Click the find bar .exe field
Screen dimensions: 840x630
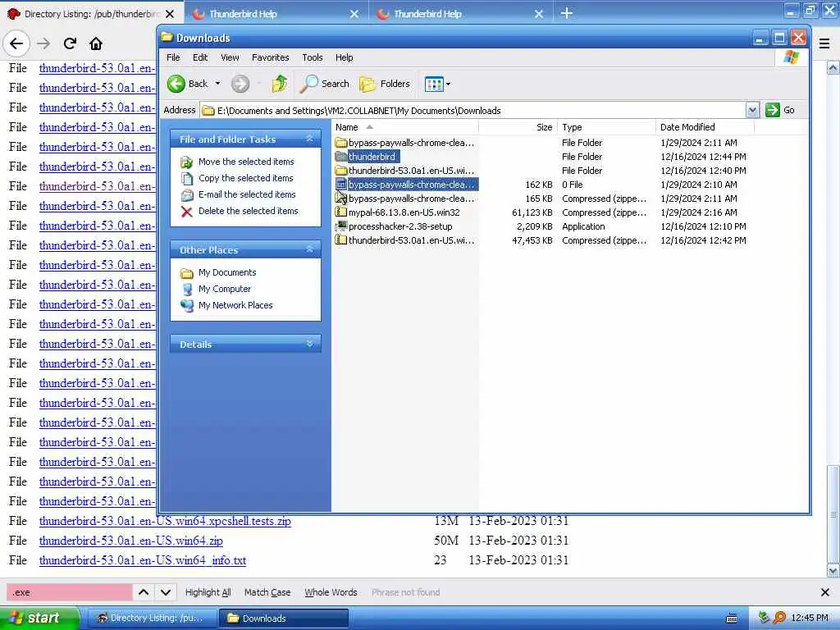pyautogui.click(x=69, y=592)
